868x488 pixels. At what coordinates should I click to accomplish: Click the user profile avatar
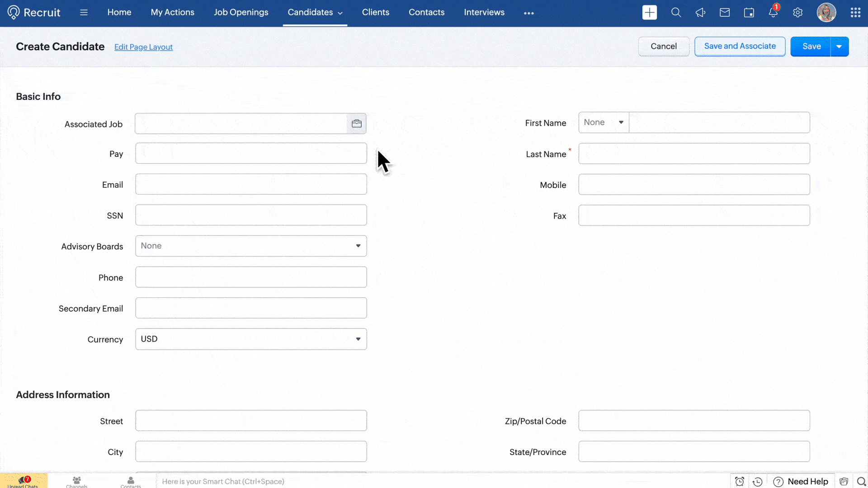826,13
